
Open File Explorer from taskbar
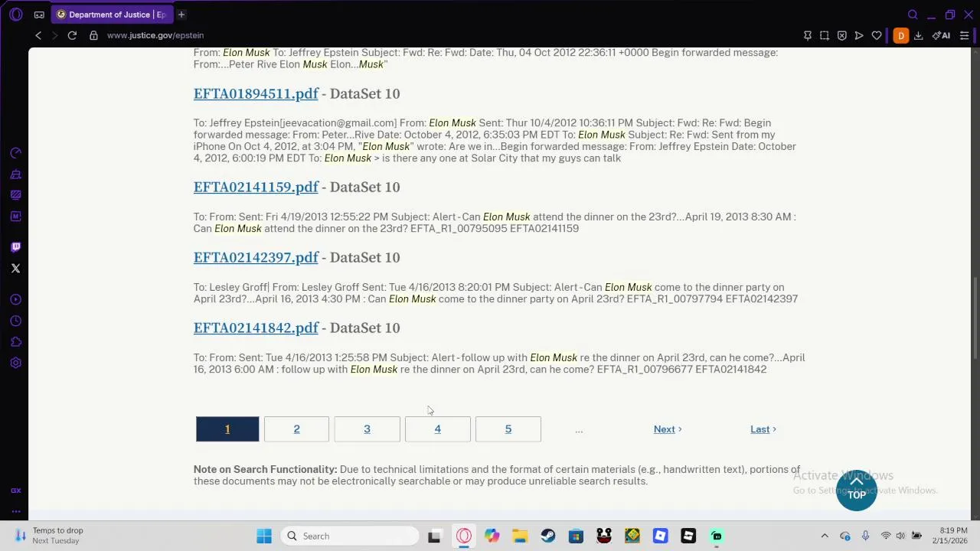(x=520, y=536)
